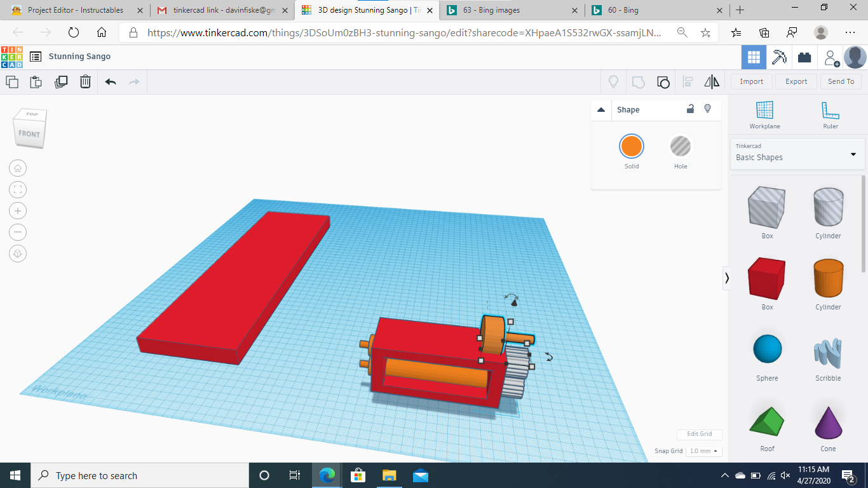Click the Copy tool icon
This screenshot has height=488, width=868.
[11, 81]
